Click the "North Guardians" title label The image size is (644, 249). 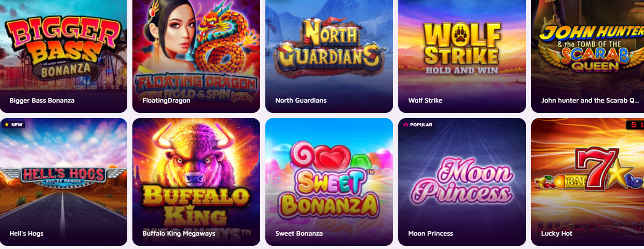pyautogui.click(x=301, y=101)
